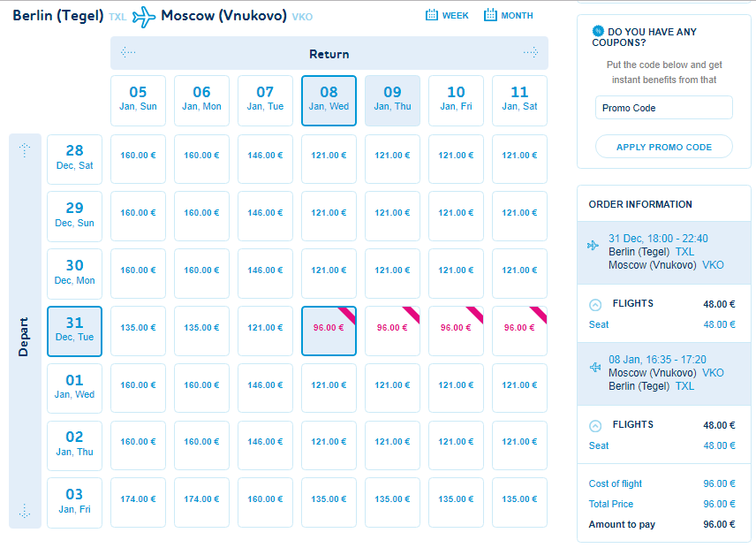Show later departure dates with down arrow
Screen dimensions: 756x548
(25, 511)
